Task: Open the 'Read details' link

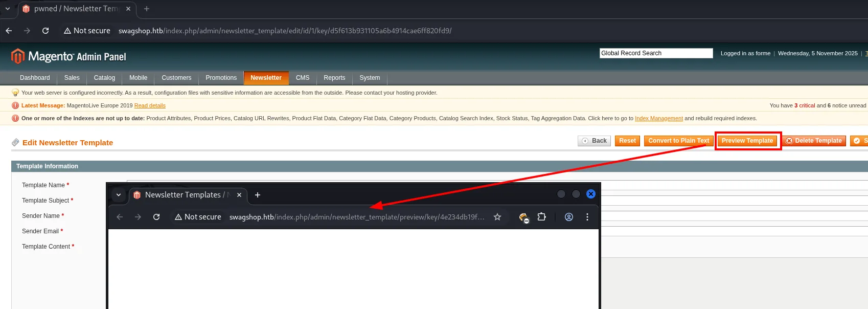Action: [x=150, y=105]
